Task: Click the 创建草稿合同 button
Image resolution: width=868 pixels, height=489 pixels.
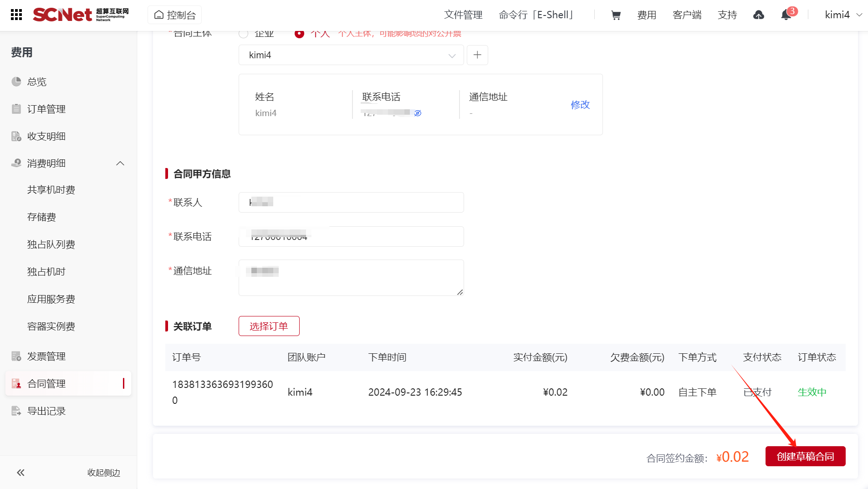Action: tap(805, 456)
